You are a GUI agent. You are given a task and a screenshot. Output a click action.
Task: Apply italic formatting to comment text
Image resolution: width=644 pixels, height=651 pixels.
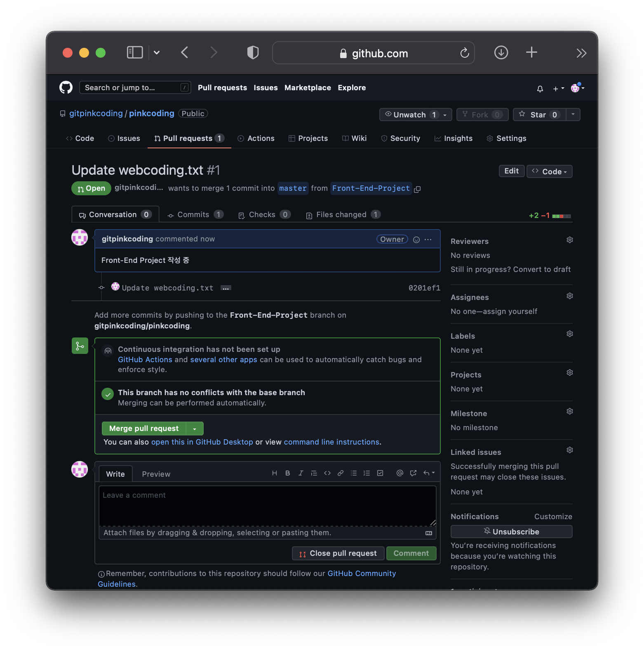click(301, 473)
